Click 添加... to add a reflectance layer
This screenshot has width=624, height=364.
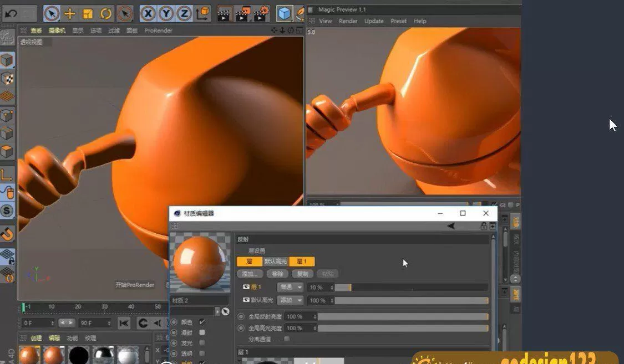250,274
